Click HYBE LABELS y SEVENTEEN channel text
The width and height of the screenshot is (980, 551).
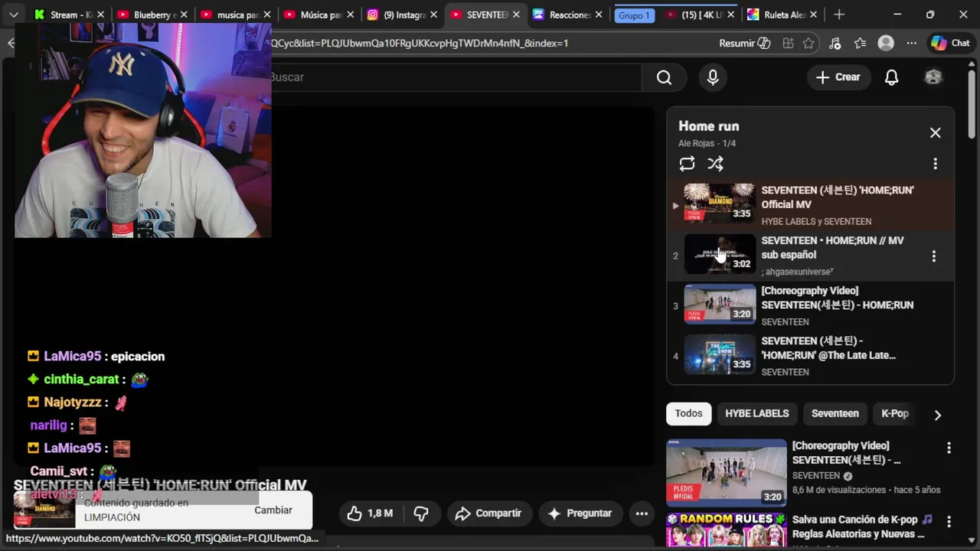coord(816,222)
